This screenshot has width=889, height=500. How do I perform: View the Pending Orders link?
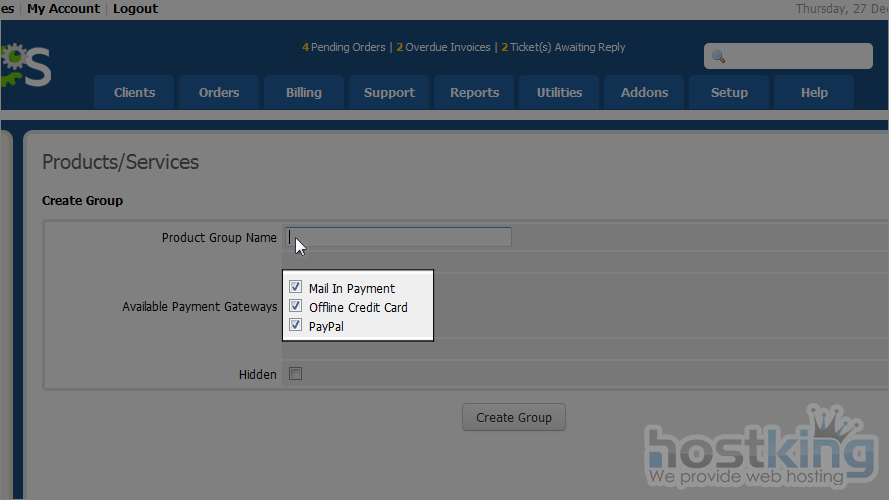point(346,47)
